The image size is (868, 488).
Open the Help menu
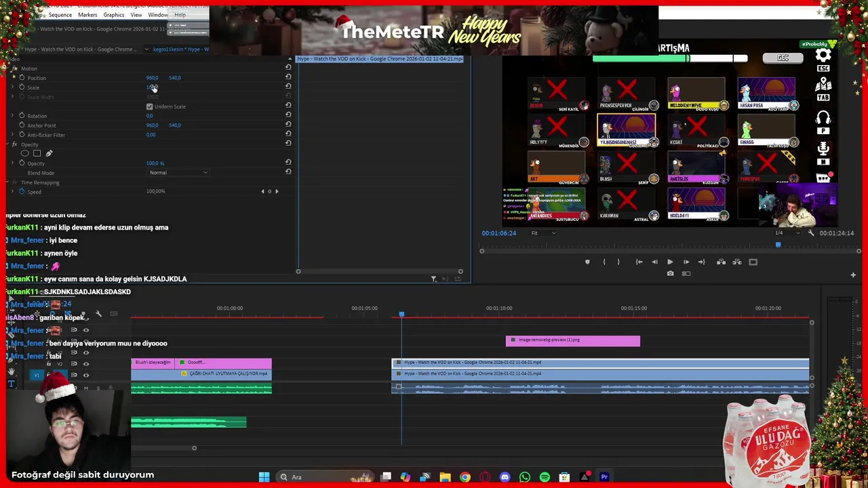coord(180,15)
